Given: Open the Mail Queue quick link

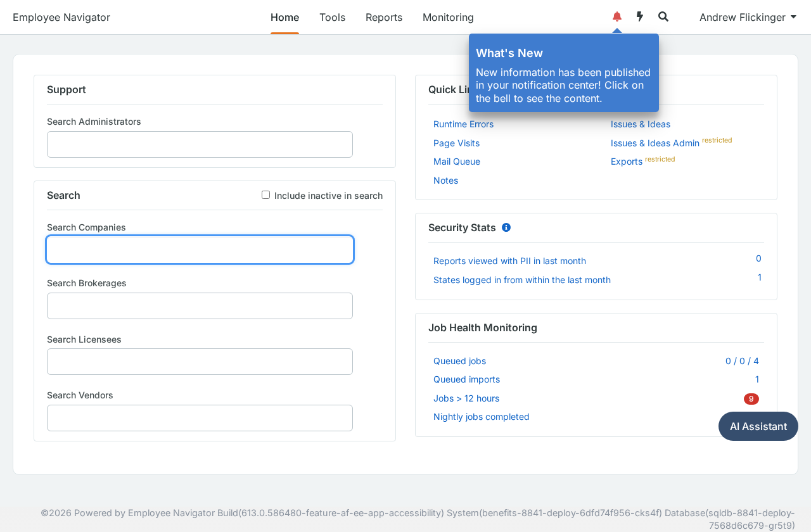Looking at the screenshot, I should pyautogui.click(x=457, y=161).
